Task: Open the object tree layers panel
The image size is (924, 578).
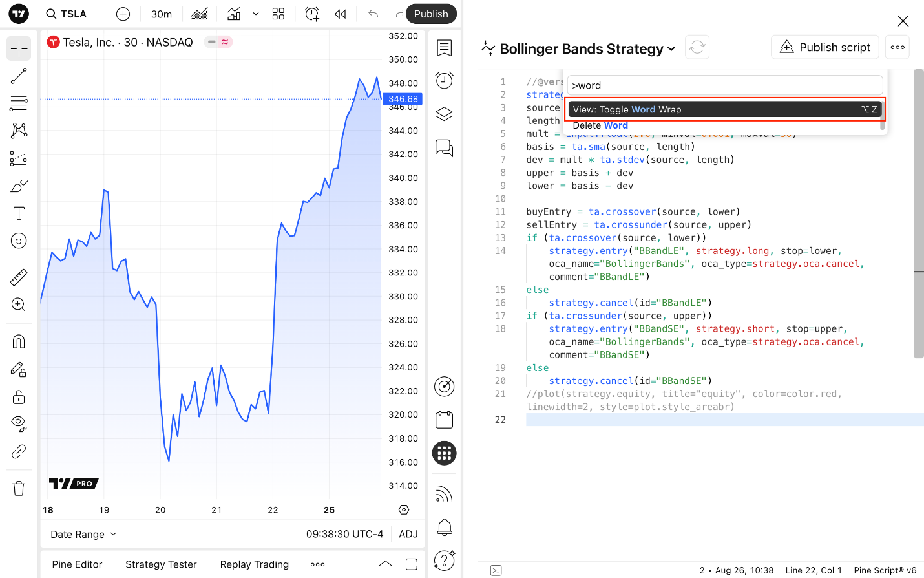Action: [x=445, y=114]
